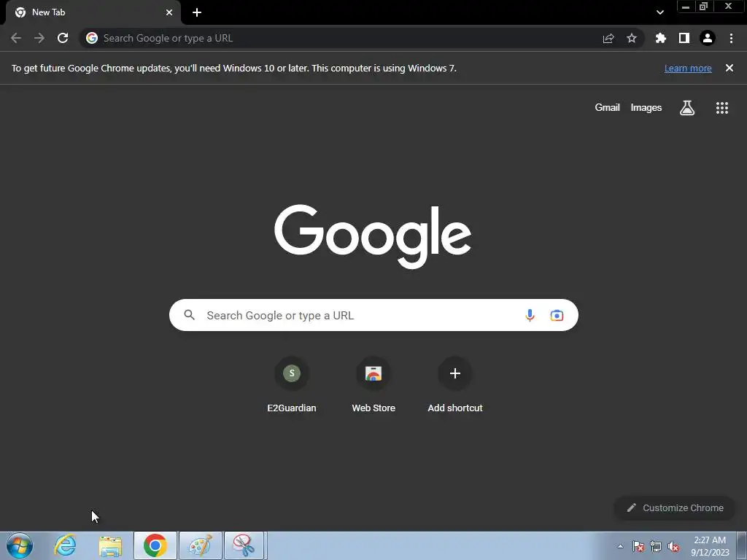Open network status tray icon
747x560 pixels.
(656, 546)
